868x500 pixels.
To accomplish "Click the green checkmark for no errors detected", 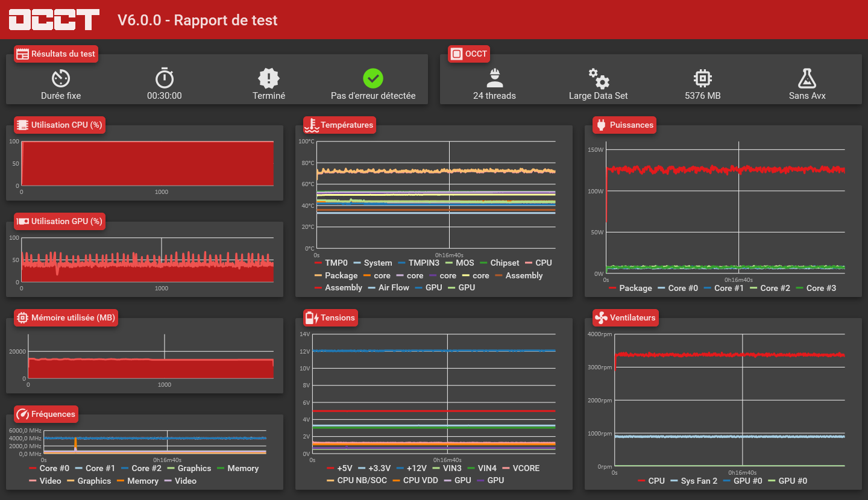I will [x=373, y=78].
